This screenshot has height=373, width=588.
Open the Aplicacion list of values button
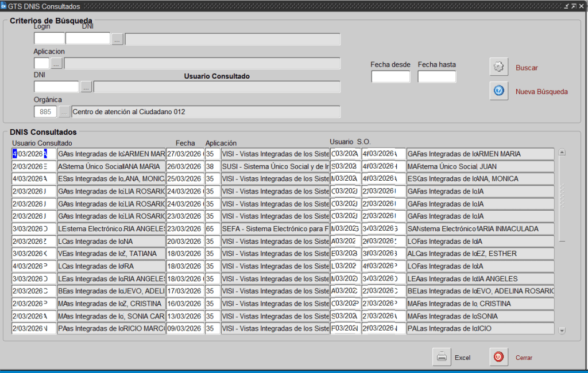pos(56,63)
